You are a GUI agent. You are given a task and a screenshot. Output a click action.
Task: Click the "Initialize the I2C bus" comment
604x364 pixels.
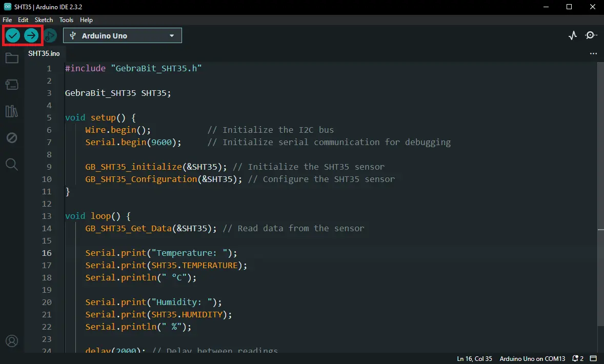270,130
